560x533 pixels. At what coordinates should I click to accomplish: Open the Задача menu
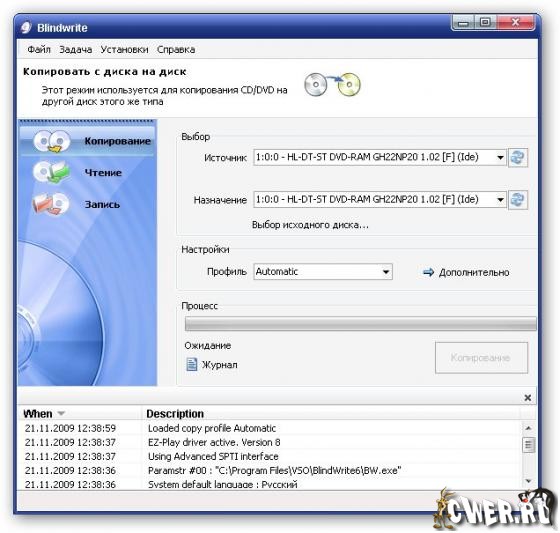[x=75, y=49]
